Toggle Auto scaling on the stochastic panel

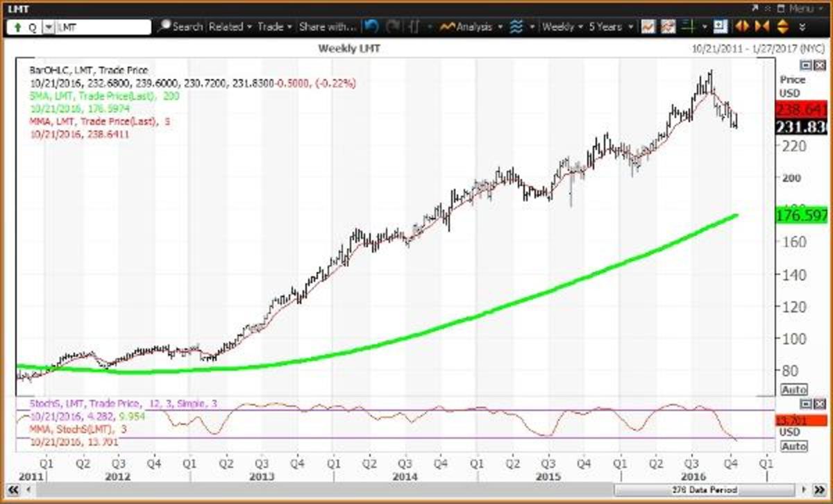point(795,446)
